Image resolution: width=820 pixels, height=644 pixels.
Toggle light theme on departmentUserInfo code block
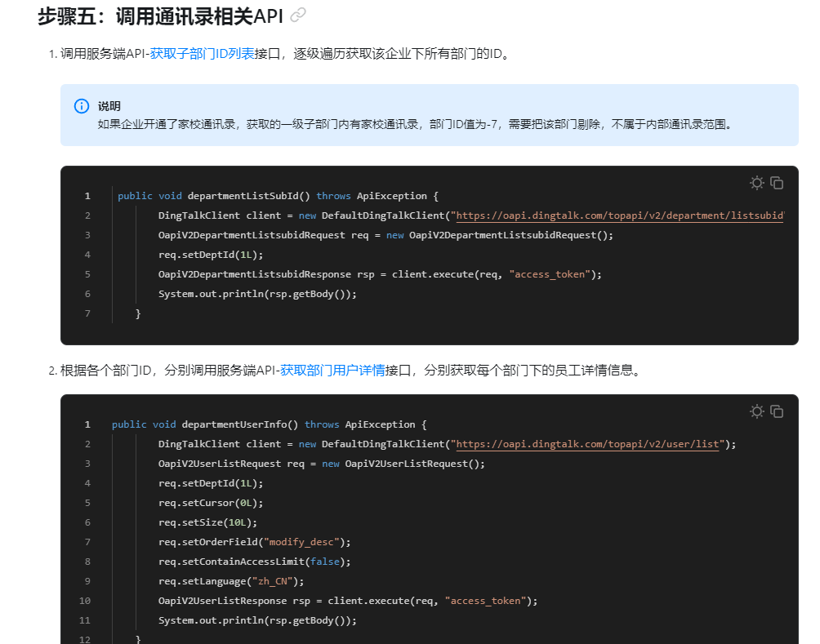(x=757, y=411)
